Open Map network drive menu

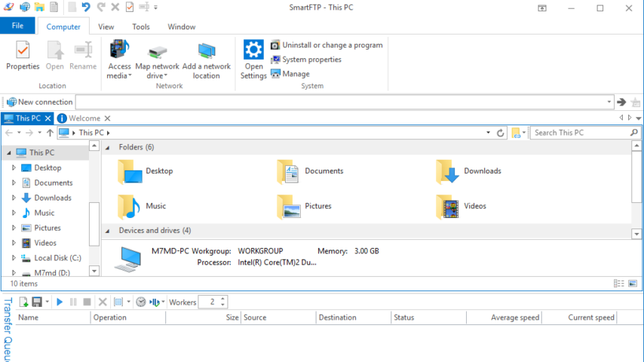(158, 62)
